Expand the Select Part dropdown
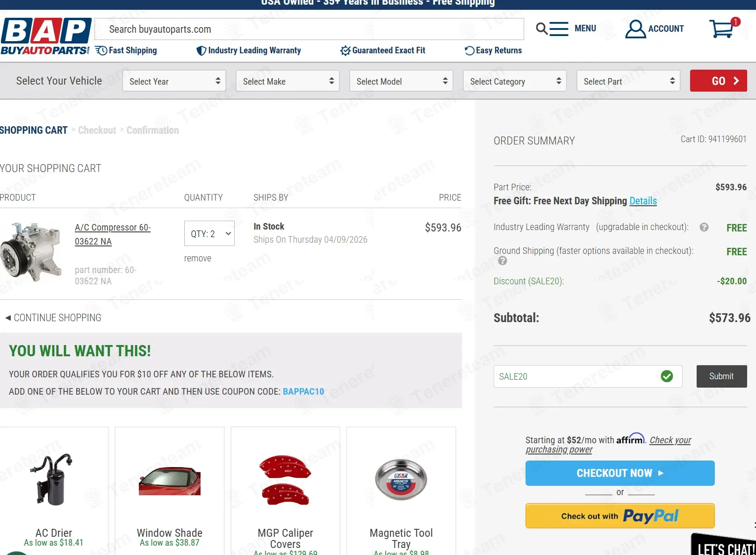This screenshot has height=555, width=756. (x=628, y=81)
